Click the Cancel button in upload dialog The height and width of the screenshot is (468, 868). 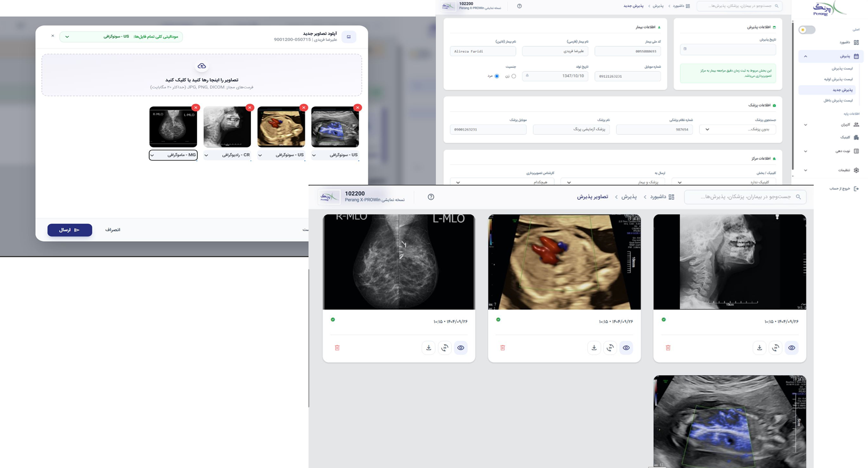click(112, 230)
